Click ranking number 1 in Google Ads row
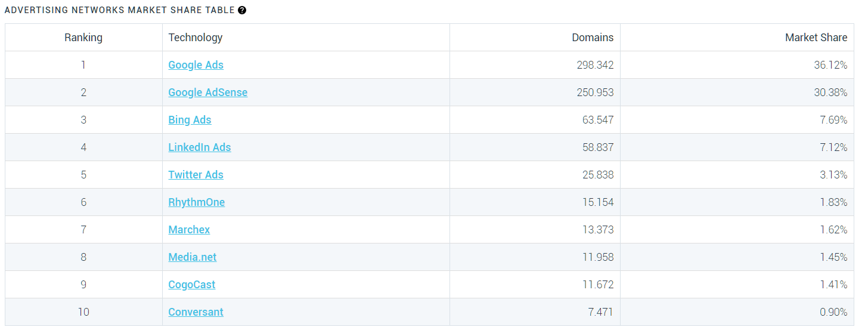The height and width of the screenshot is (336, 868). pyautogui.click(x=83, y=65)
